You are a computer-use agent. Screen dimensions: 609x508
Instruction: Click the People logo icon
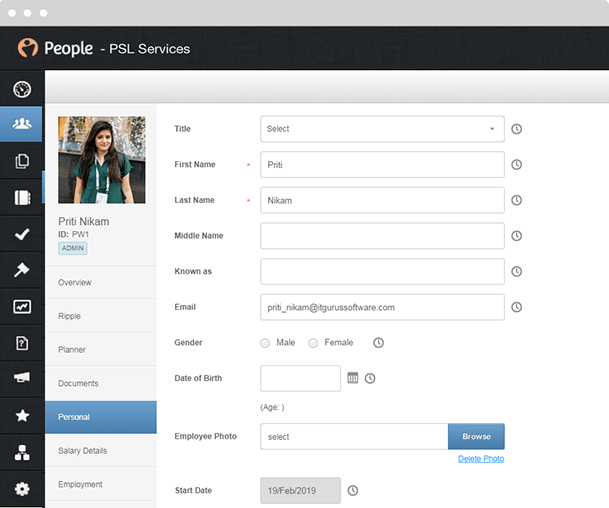click(28, 48)
